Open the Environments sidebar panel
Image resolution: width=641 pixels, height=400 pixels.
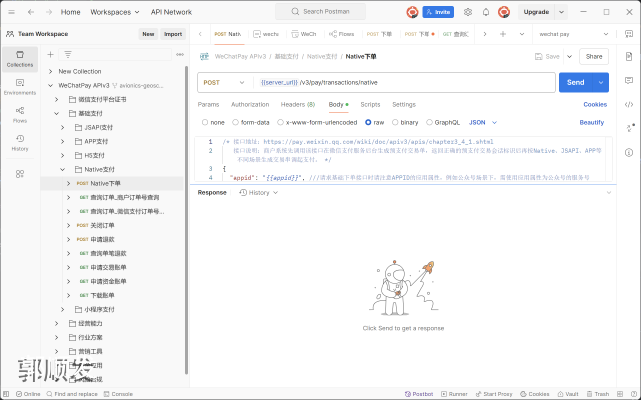[x=20, y=87]
